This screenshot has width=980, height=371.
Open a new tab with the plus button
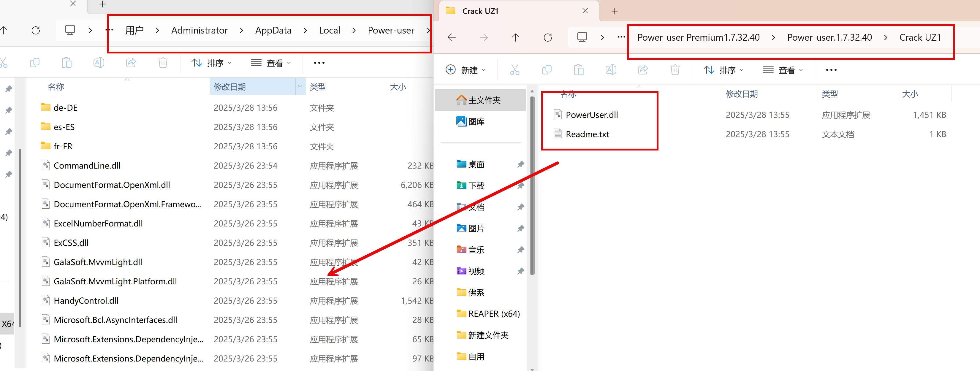coord(615,11)
